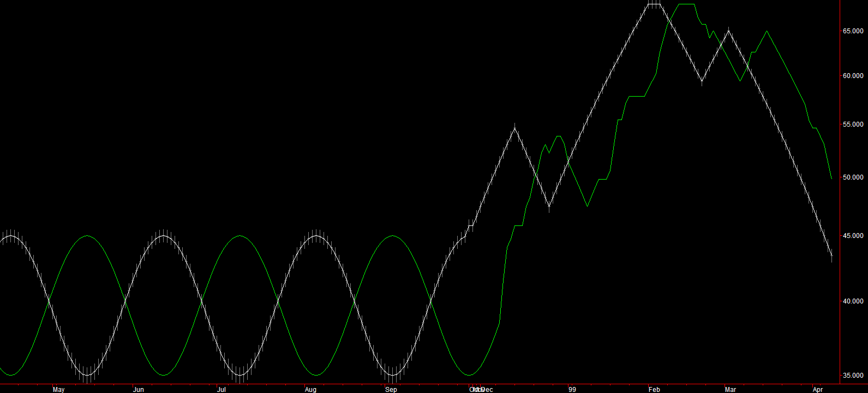
Task: Select the 35.000 value on price scale
Action: (x=853, y=376)
